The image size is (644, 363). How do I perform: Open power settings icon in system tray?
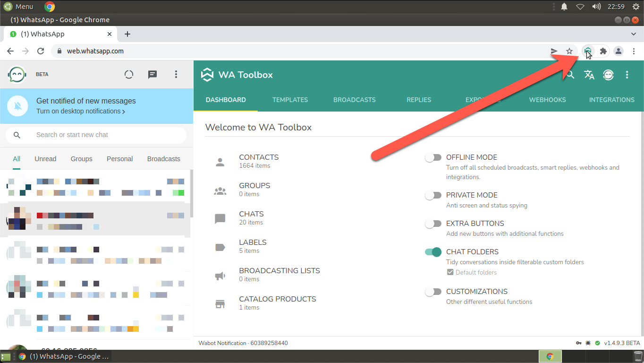coord(636,7)
